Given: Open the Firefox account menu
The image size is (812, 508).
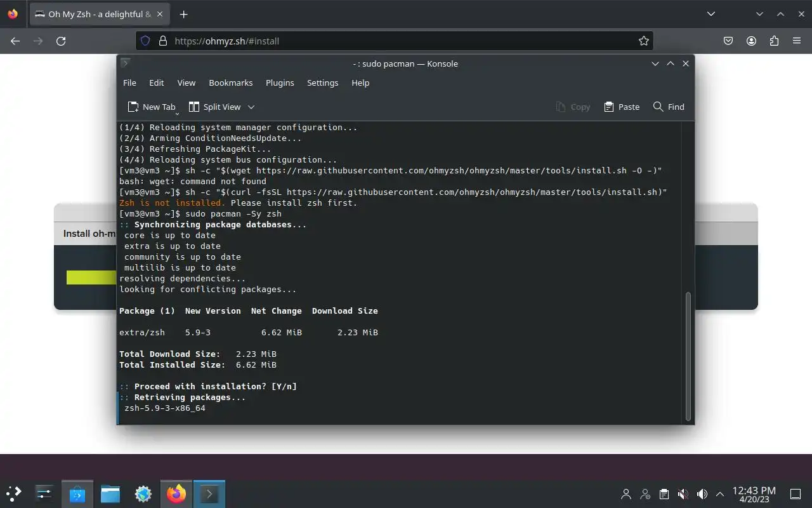Looking at the screenshot, I should point(751,41).
